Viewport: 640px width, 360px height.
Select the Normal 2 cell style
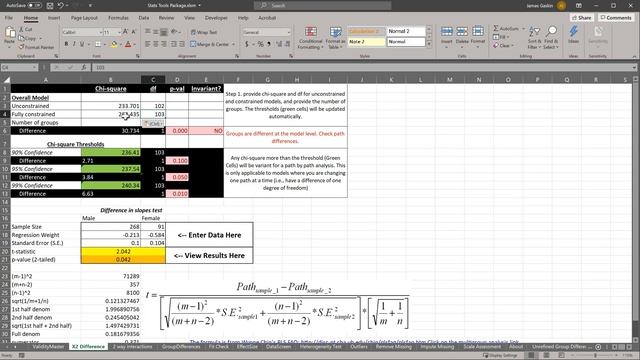pos(405,31)
